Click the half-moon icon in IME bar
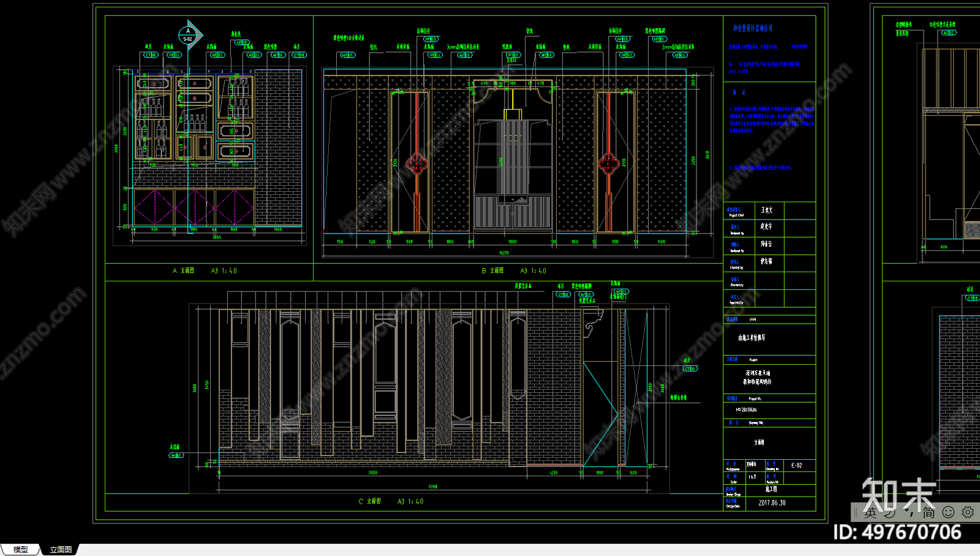This screenshot has width=980, height=556. pyautogui.click(x=890, y=512)
